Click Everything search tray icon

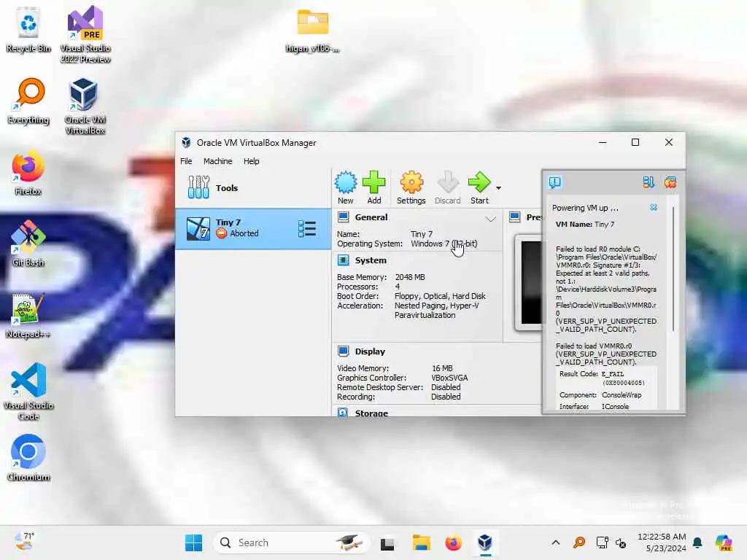[x=579, y=542]
